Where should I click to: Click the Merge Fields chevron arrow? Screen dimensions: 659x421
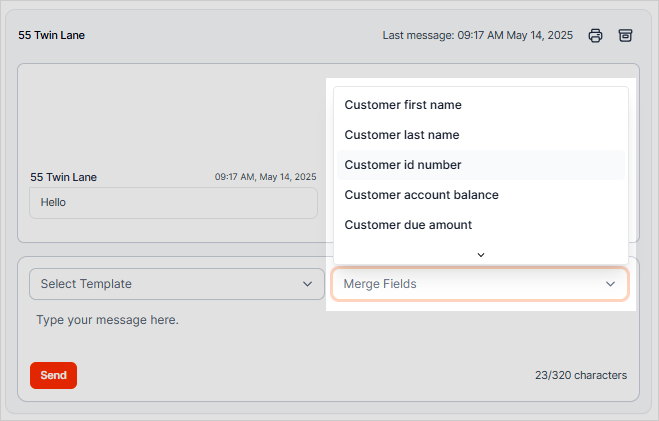610,284
